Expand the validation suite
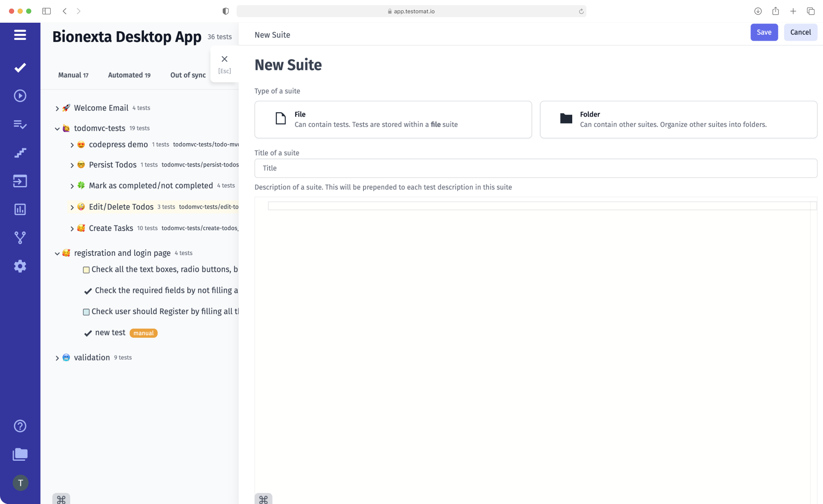 [57, 357]
